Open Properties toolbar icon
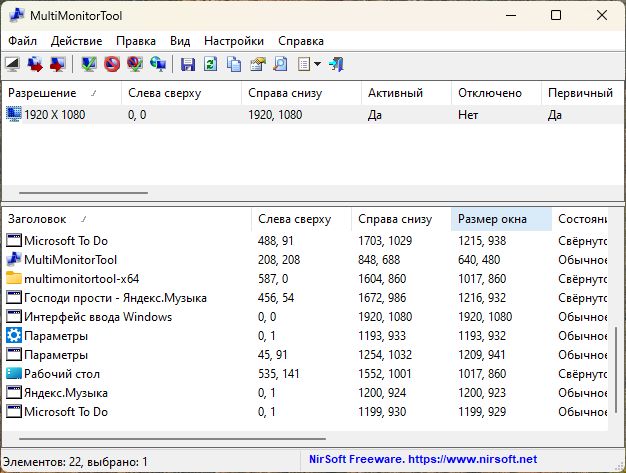This screenshot has height=473, width=626. [258, 64]
